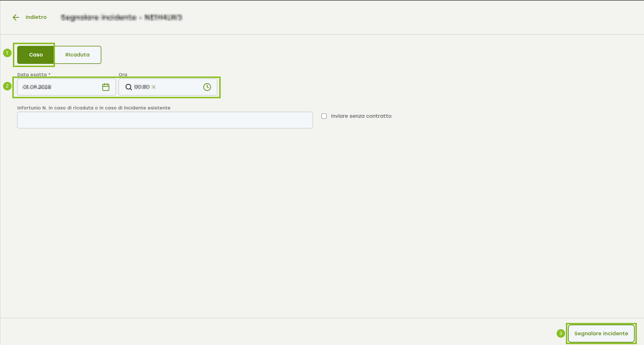Click the Infortunio N. field label text
The width and height of the screenshot is (644, 345).
point(94,108)
